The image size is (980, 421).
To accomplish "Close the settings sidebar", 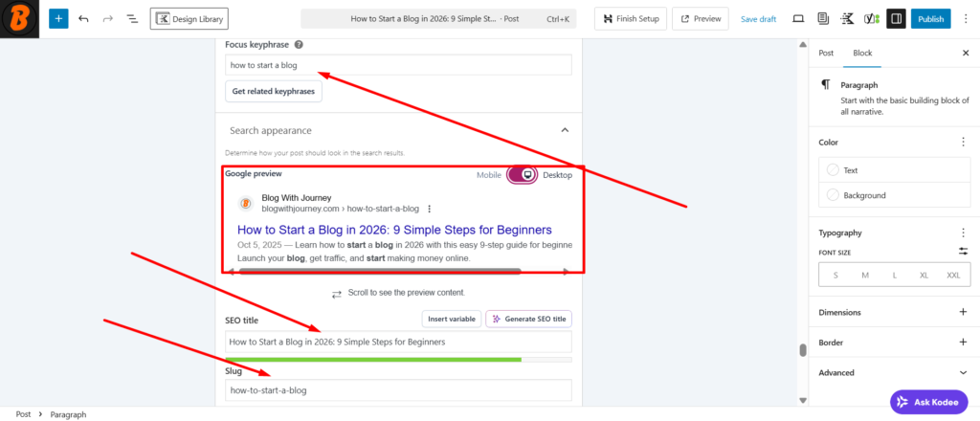I will (965, 53).
